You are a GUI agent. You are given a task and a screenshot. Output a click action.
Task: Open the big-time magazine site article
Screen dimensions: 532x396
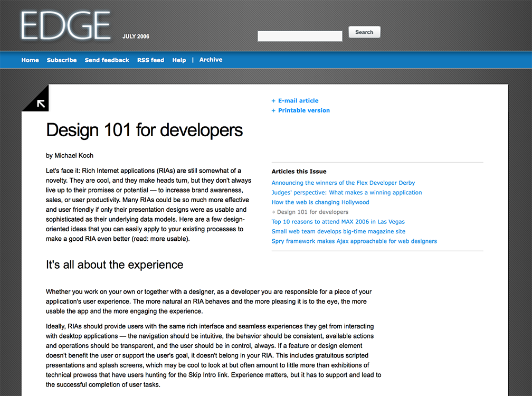[x=338, y=231]
